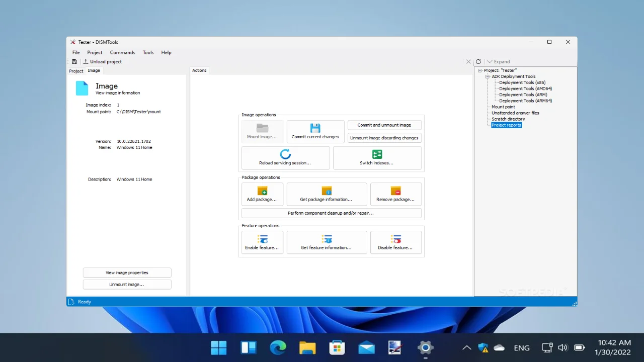This screenshot has height=362, width=644.
Task: Select Deployment Tools (ARM) tree item
Action: [x=523, y=95]
